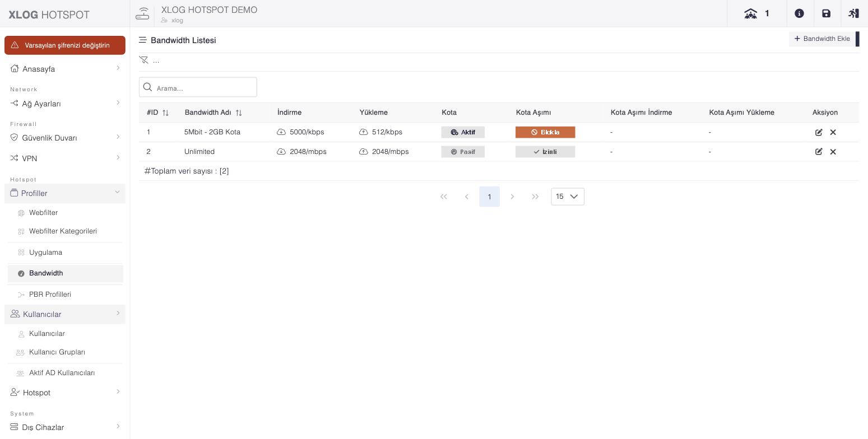Toggle the Kullanıcılar section chevron
Image resolution: width=868 pixels, height=439 pixels.
point(118,314)
